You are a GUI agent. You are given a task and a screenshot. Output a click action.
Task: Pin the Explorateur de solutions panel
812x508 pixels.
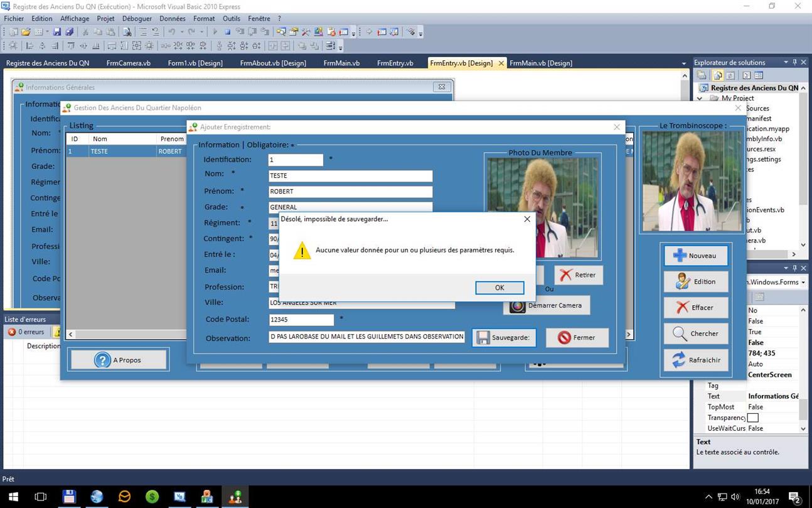tap(794, 62)
